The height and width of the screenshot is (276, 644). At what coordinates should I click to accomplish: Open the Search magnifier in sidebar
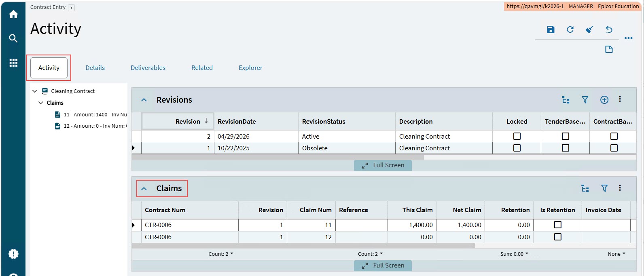coord(13,38)
